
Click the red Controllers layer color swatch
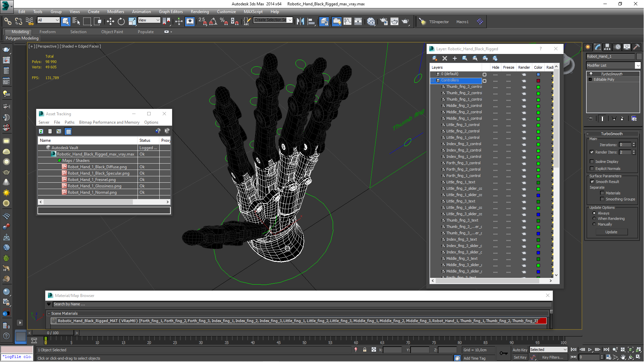[538, 81]
